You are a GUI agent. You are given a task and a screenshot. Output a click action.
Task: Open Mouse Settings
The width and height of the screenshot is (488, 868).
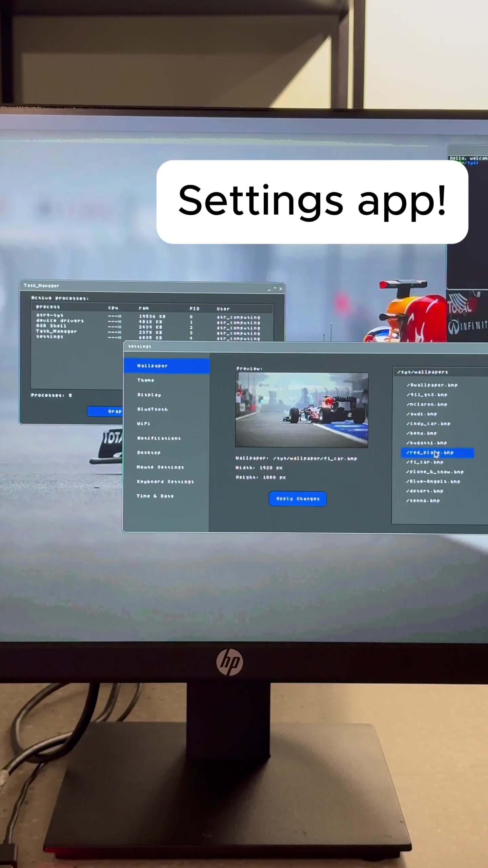point(160,467)
